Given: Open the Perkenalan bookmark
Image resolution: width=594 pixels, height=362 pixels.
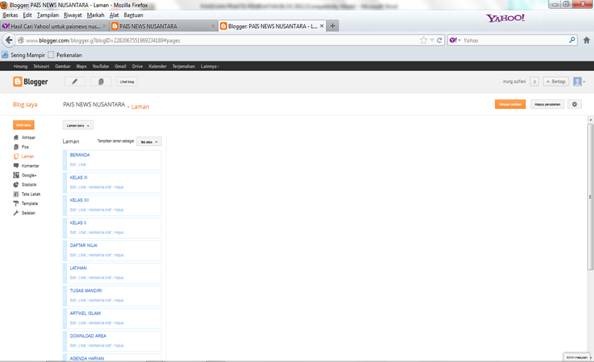Looking at the screenshot, I should click(65, 55).
